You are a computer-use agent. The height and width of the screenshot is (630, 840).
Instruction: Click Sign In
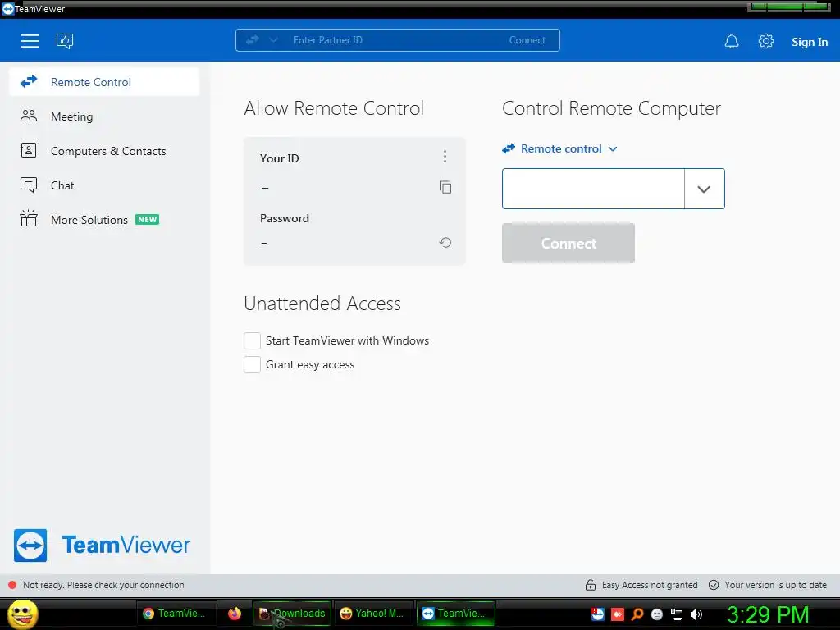click(810, 42)
